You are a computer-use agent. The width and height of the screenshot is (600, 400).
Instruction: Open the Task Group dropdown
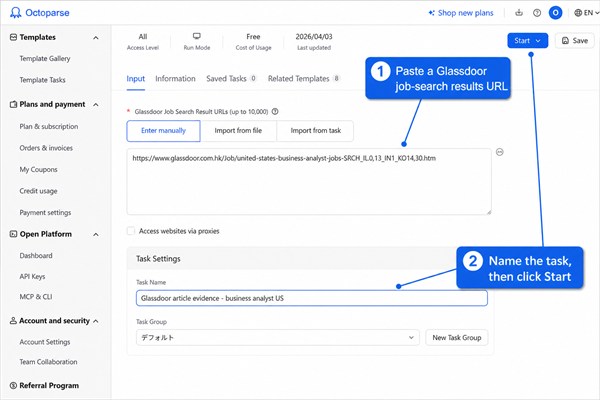click(278, 338)
